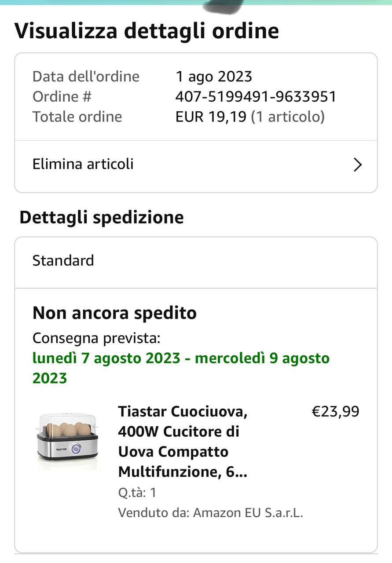Tap the Consegna prevista label

click(96, 338)
